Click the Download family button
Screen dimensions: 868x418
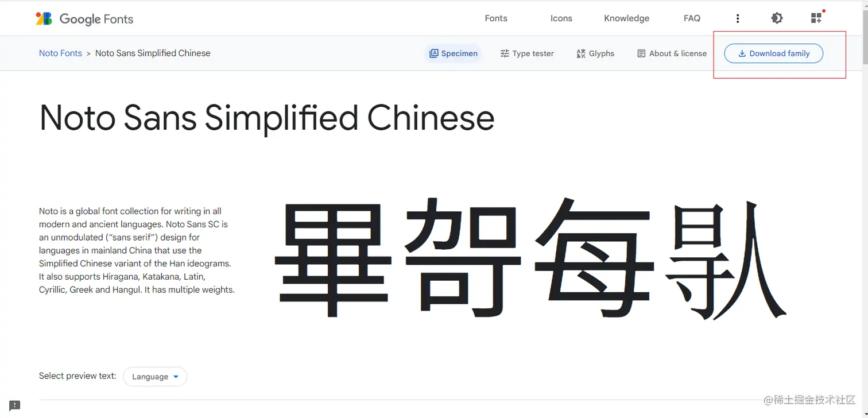773,53
